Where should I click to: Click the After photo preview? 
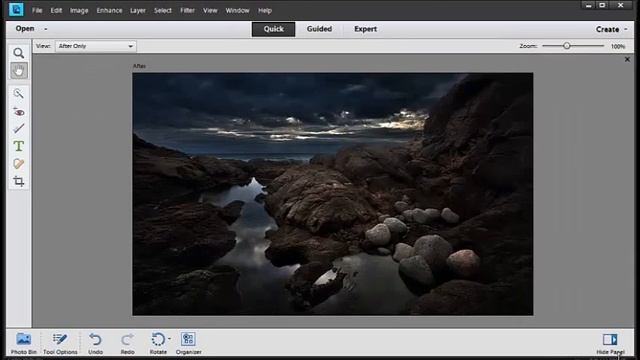coord(333,194)
